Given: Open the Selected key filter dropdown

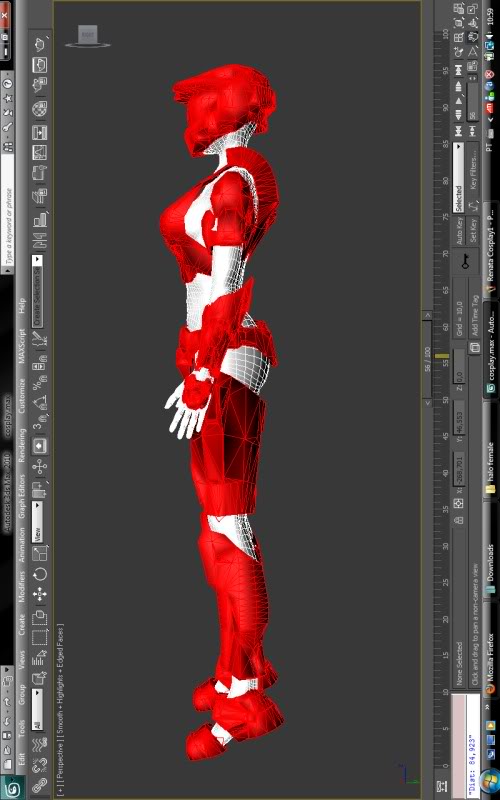Looking at the screenshot, I should click(x=459, y=178).
